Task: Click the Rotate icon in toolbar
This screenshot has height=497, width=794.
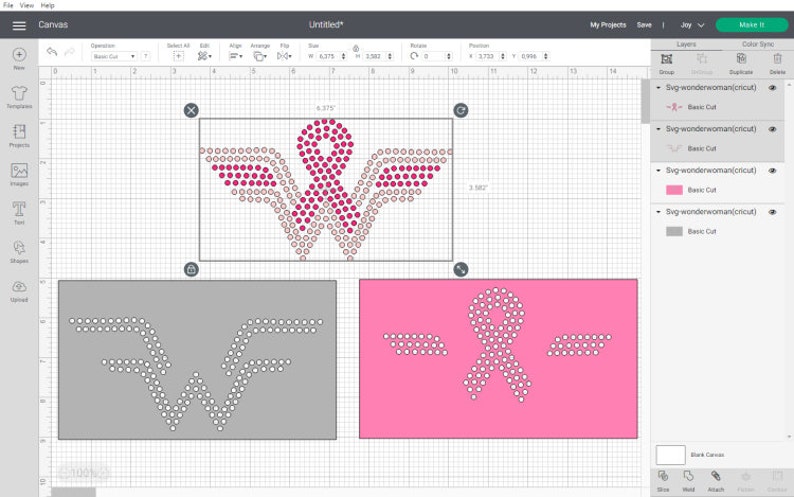Action: (414, 56)
